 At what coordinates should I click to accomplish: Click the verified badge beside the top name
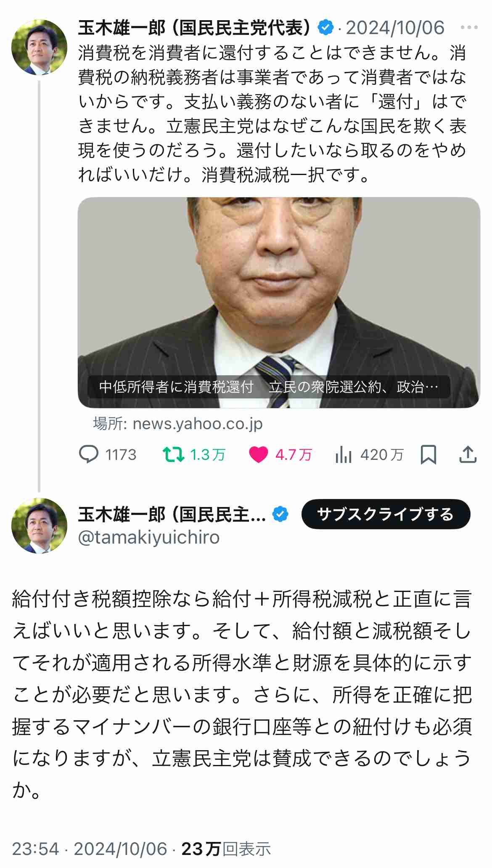click(x=325, y=28)
